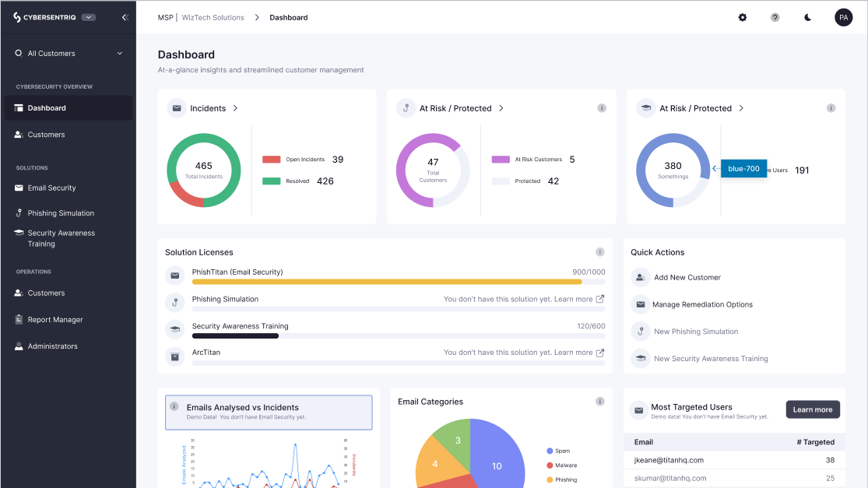Screen dimensions: 868x488
Task: Collapse the sidebar with double chevron
Action: coord(125,17)
